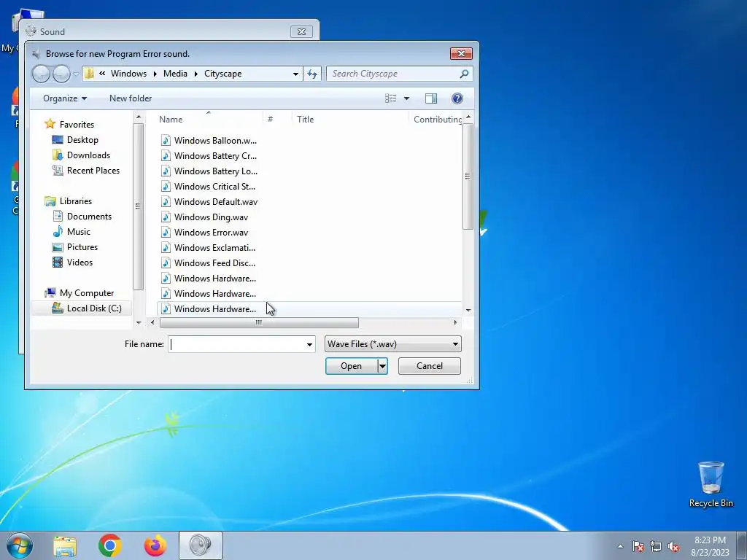Launch Google Chrome from taskbar

pos(110,545)
